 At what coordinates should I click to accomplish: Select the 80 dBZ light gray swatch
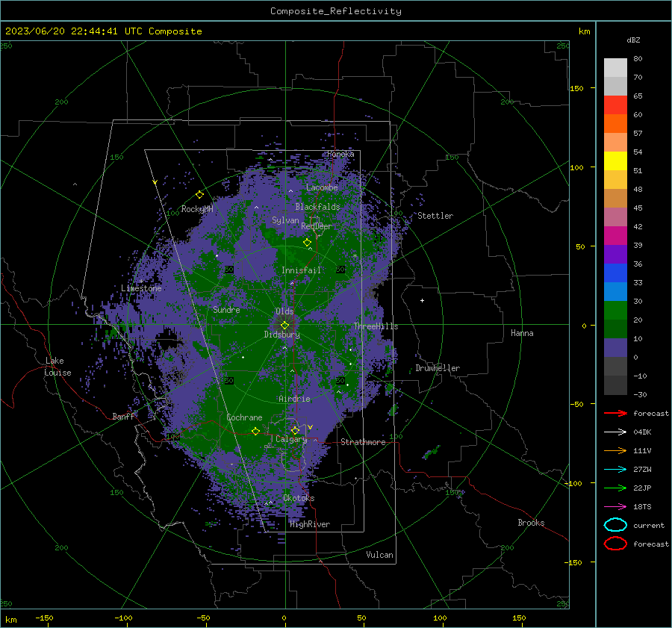tap(615, 67)
